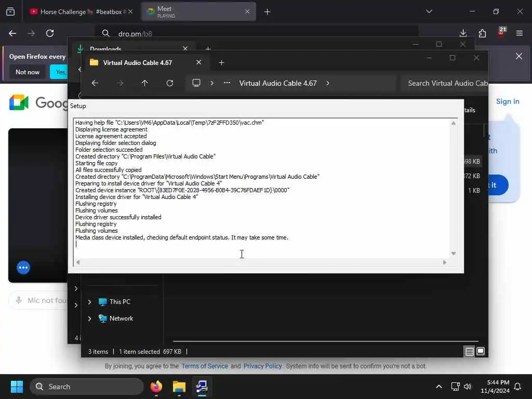Close Virtual Audio Cable 4.67 Explorer tab
Viewport: 532px width, 399px height.
click(x=199, y=62)
